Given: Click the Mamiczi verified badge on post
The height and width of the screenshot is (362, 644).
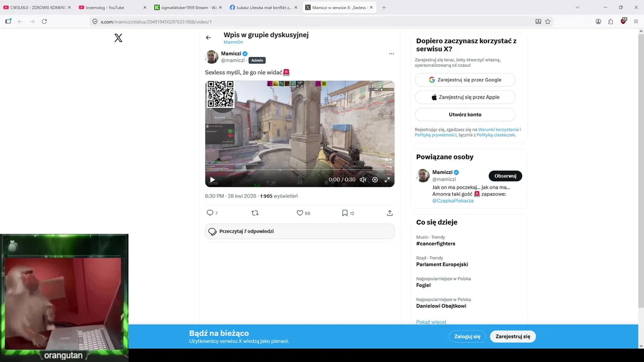Looking at the screenshot, I should (x=245, y=54).
